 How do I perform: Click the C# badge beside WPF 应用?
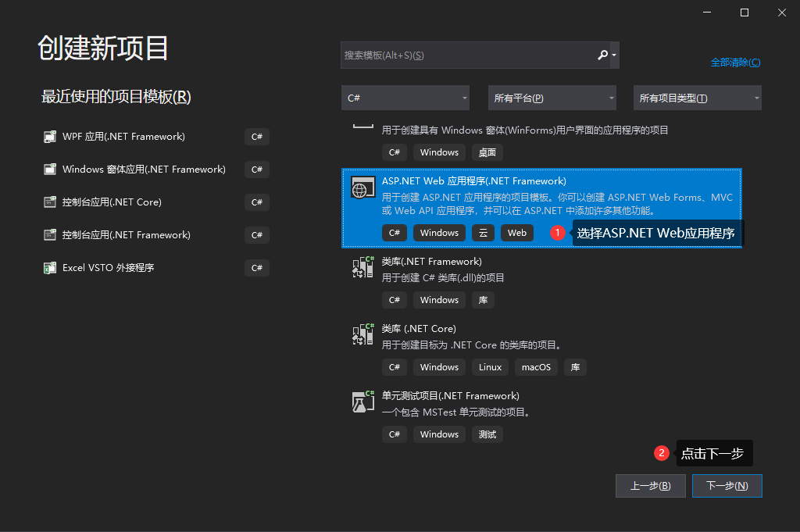[x=256, y=137]
